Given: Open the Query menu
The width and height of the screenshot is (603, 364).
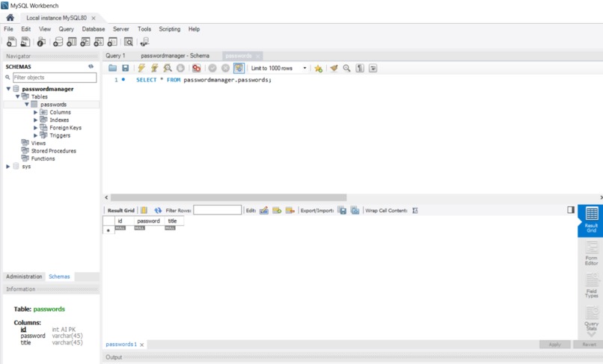Looking at the screenshot, I should point(66,29).
